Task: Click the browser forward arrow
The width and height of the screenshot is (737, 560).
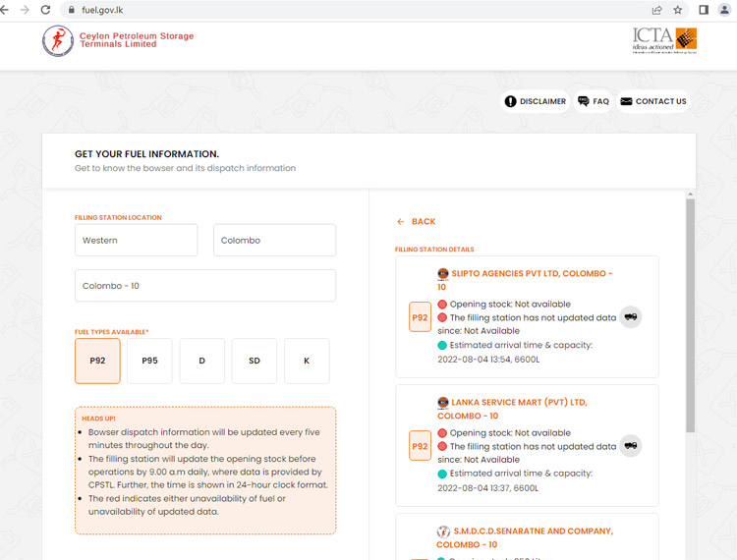Action: 25,10
